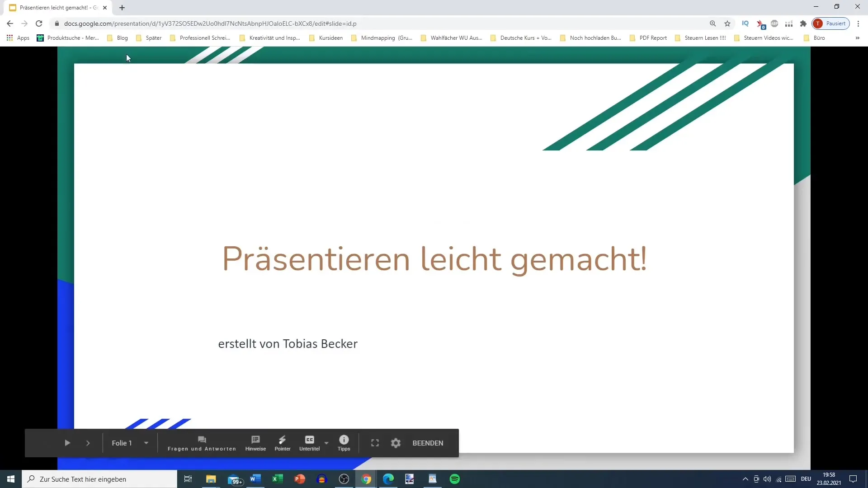Open the Produktsuche bookmark
The image size is (868, 488).
tap(68, 38)
